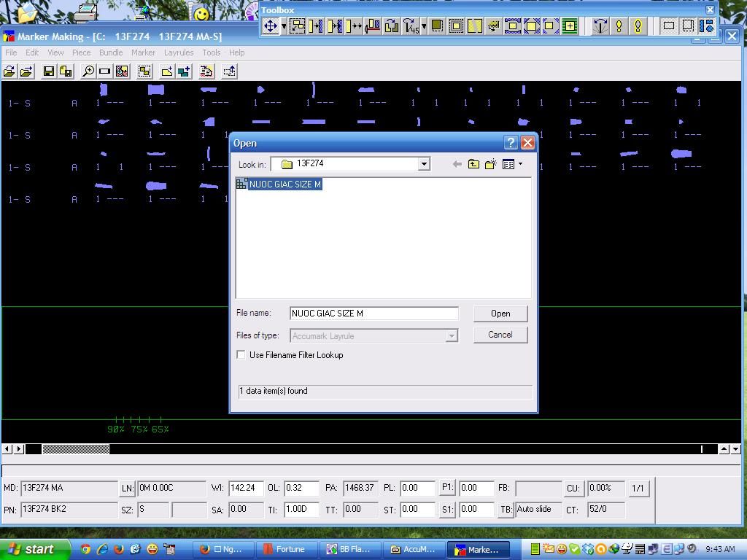Click the P1: button in info bar
The height and width of the screenshot is (560, 747).
coord(447,488)
